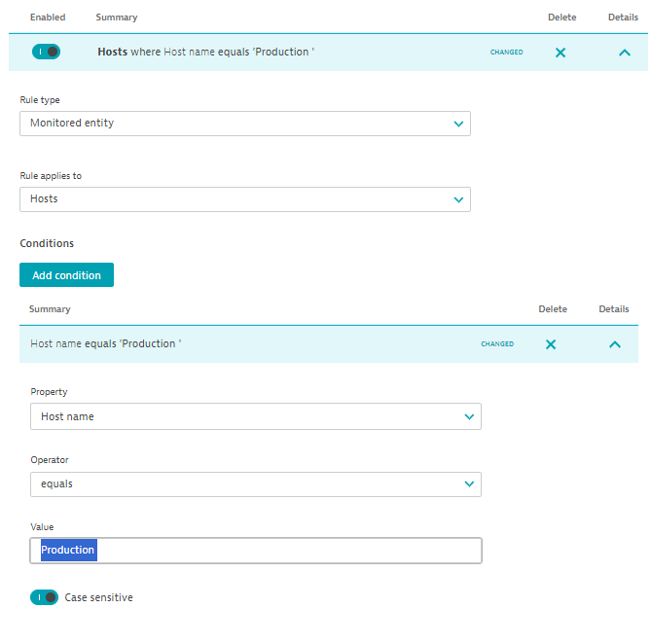This screenshot has height=644, width=651.
Task: Select the Hosts rule summary text
Action: (205, 52)
